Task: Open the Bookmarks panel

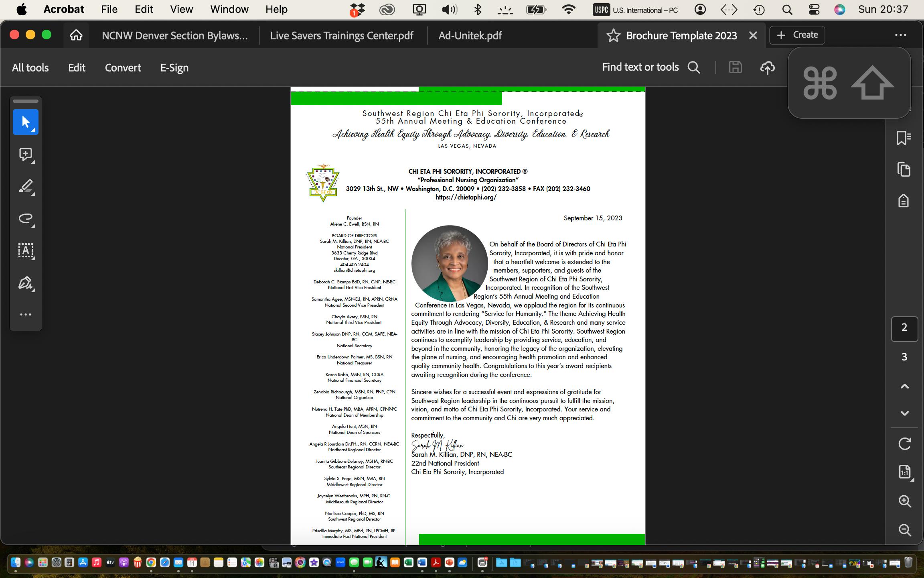Action: [904, 138]
